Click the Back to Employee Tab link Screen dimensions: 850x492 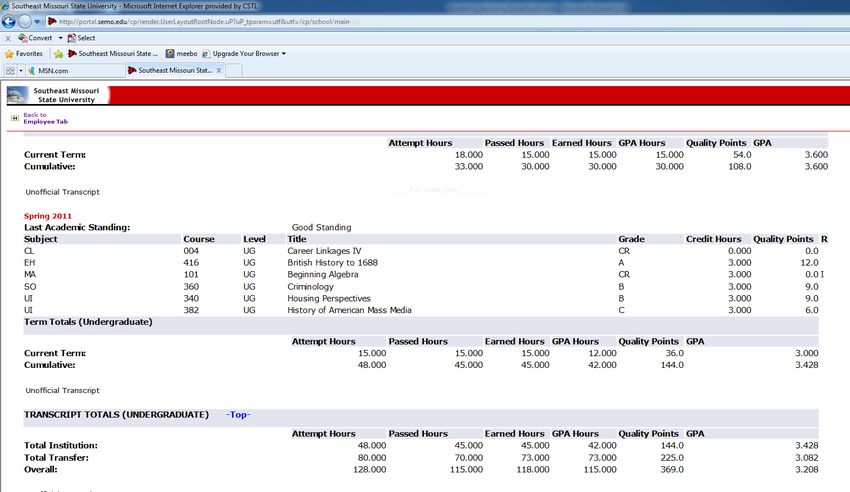pos(46,118)
